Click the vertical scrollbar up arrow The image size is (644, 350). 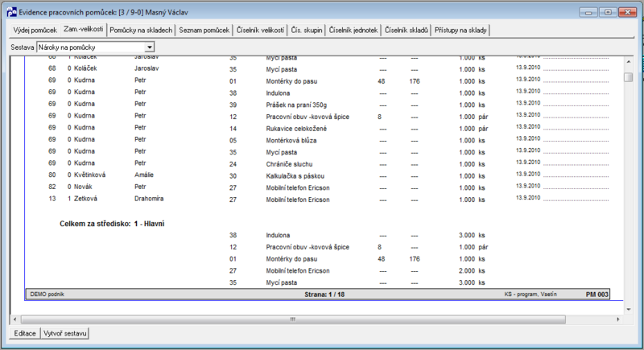click(x=629, y=61)
